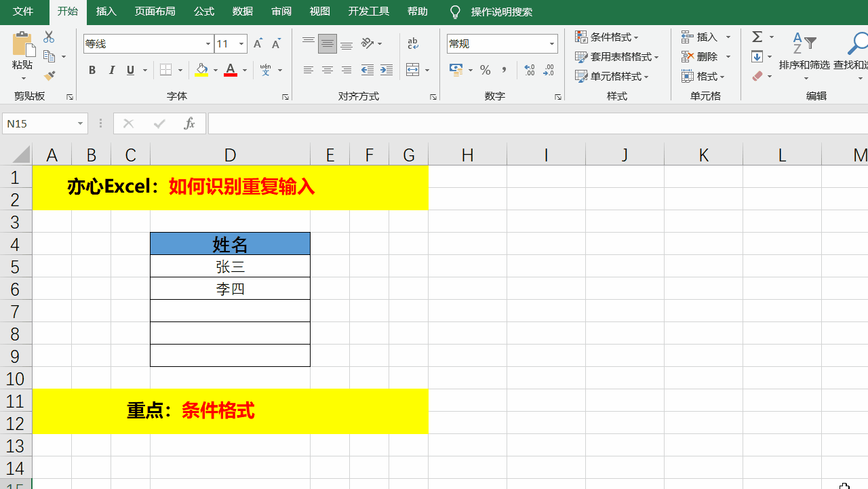Click the insert function fx icon
Image resolution: width=868 pixels, height=489 pixels.
pyautogui.click(x=190, y=123)
